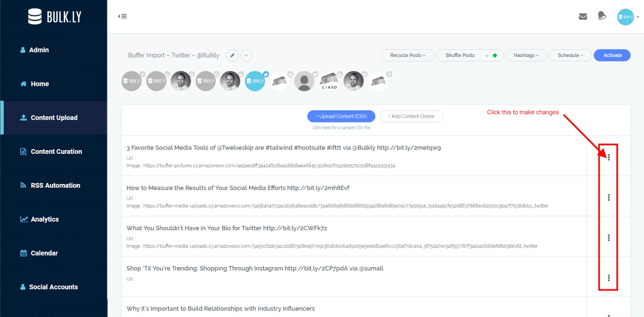
Task: Click Upload Content (CSV) button
Action: (x=341, y=116)
